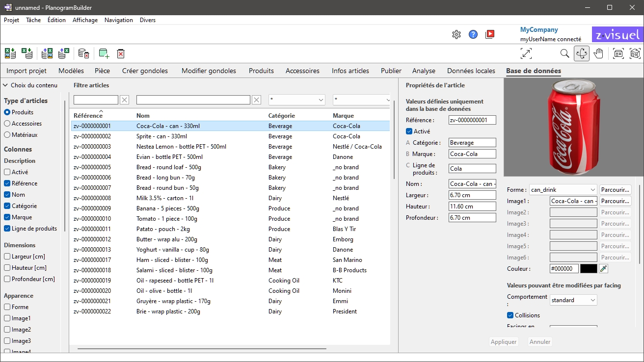Clear the name filter with its X button
The width and height of the screenshot is (644, 362).
point(256,100)
